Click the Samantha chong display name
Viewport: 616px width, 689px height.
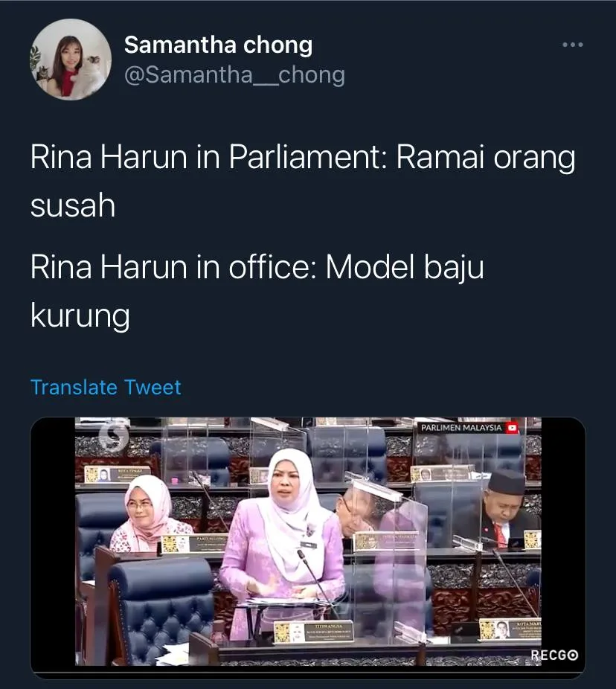tap(219, 45)
